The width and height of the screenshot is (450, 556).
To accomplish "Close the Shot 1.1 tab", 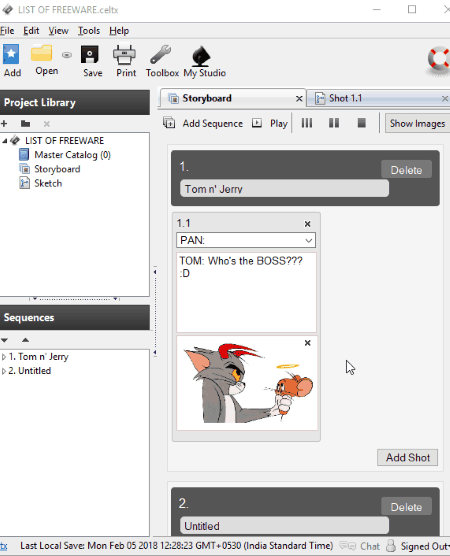I will pos(445,99).
